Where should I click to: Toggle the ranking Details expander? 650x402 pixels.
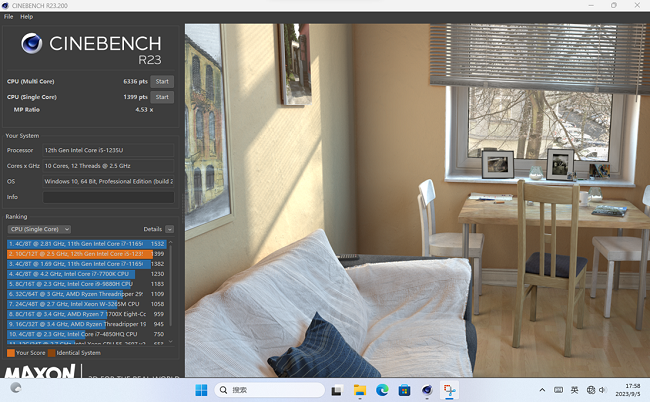point(170,229)
